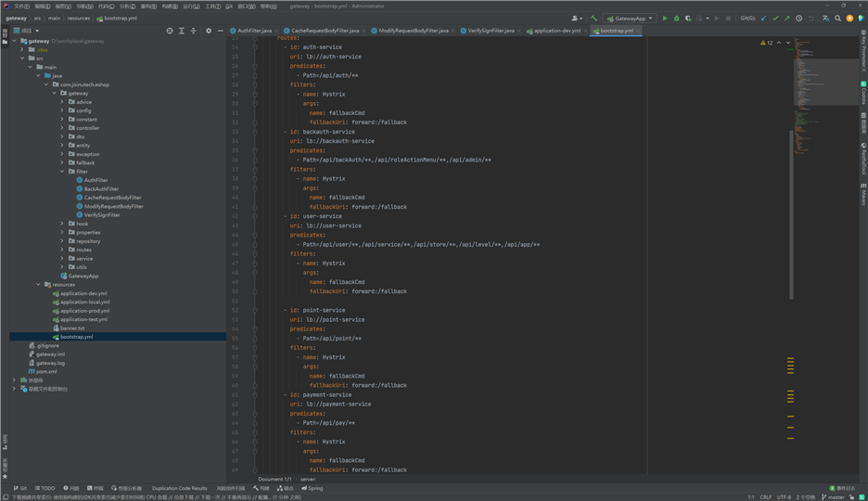This screenshot has height=501, width=868.
Task: Click locate current file icon in project panel
Action: (x=170, y=31)
